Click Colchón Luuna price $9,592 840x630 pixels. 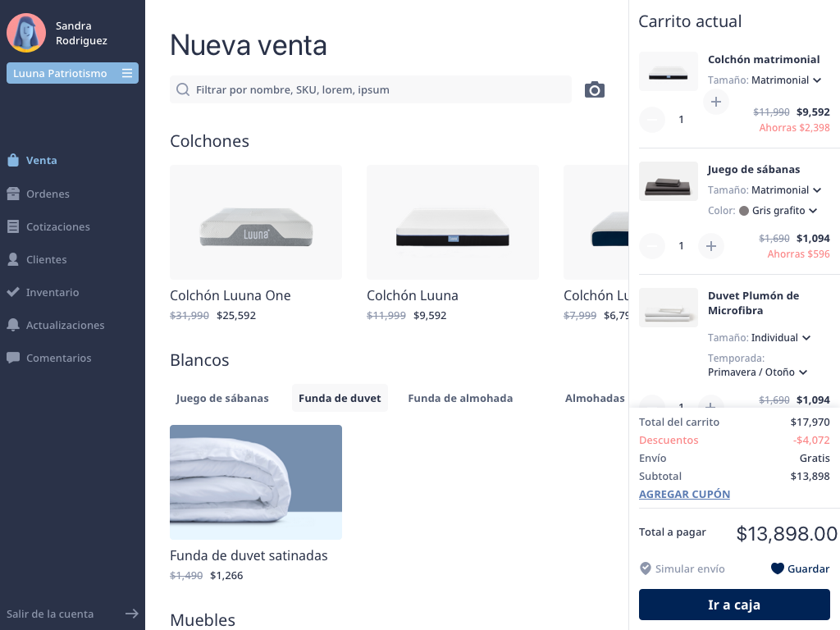pos(430,315)
